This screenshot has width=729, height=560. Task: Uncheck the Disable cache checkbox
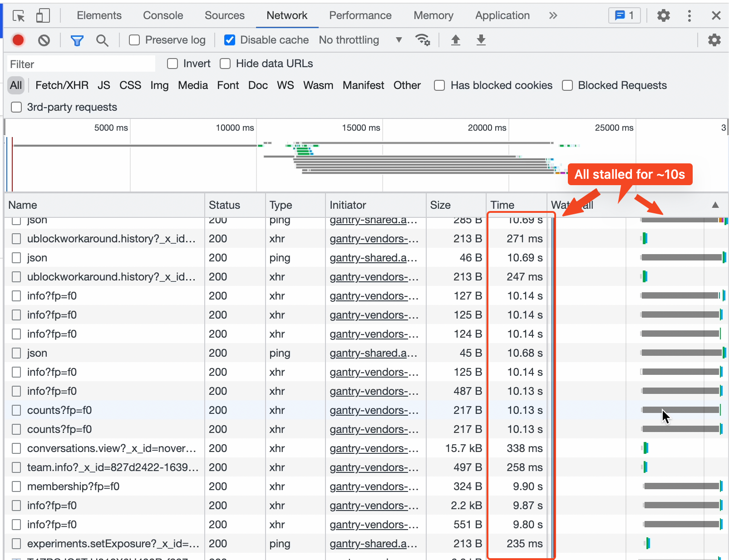click(230, 40)
